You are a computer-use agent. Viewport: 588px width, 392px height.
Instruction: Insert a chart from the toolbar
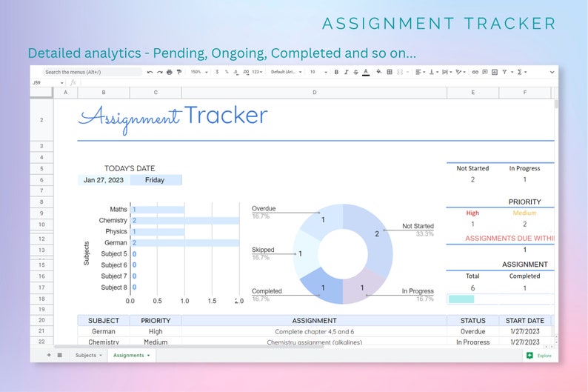pos(495,72)
